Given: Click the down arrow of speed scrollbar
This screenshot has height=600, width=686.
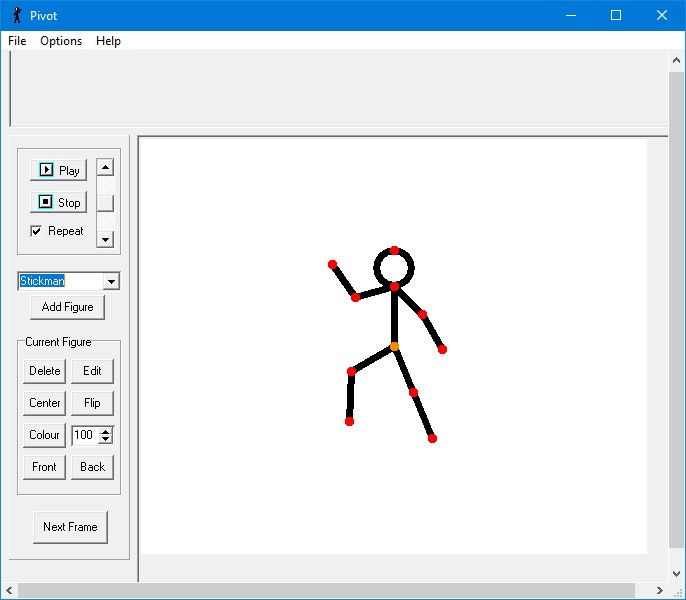Looking at the screenshot, I should click(105, 239).
